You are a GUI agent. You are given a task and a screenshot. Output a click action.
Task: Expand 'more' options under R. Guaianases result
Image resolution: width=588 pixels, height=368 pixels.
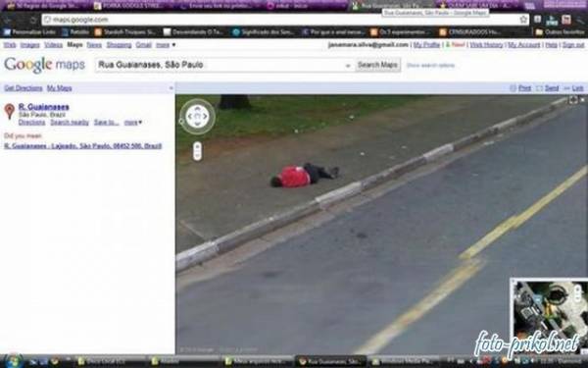[133, 123]
